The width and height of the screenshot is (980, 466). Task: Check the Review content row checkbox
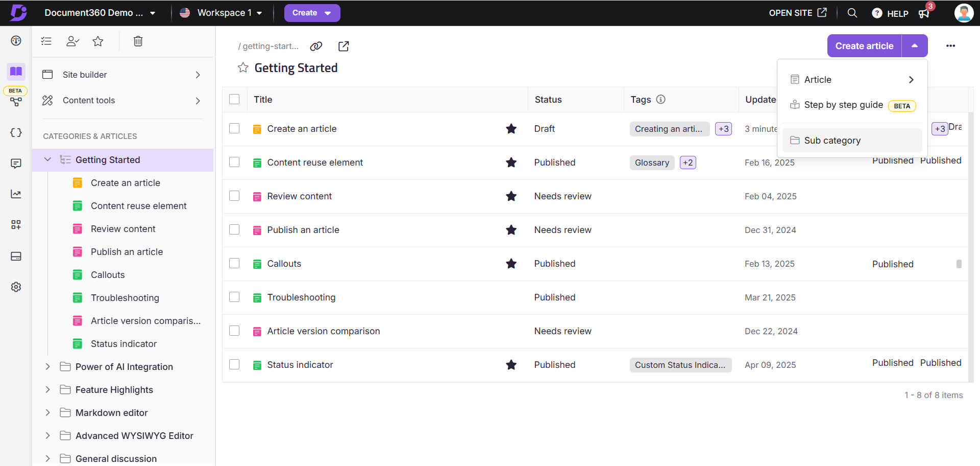pyautogui.click(x=234, y=196)
